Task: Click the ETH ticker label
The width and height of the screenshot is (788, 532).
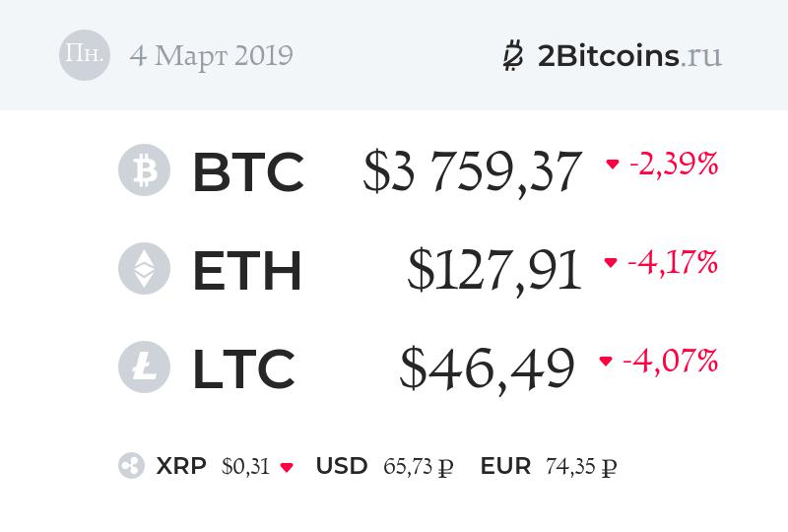Action: point(246,271)
